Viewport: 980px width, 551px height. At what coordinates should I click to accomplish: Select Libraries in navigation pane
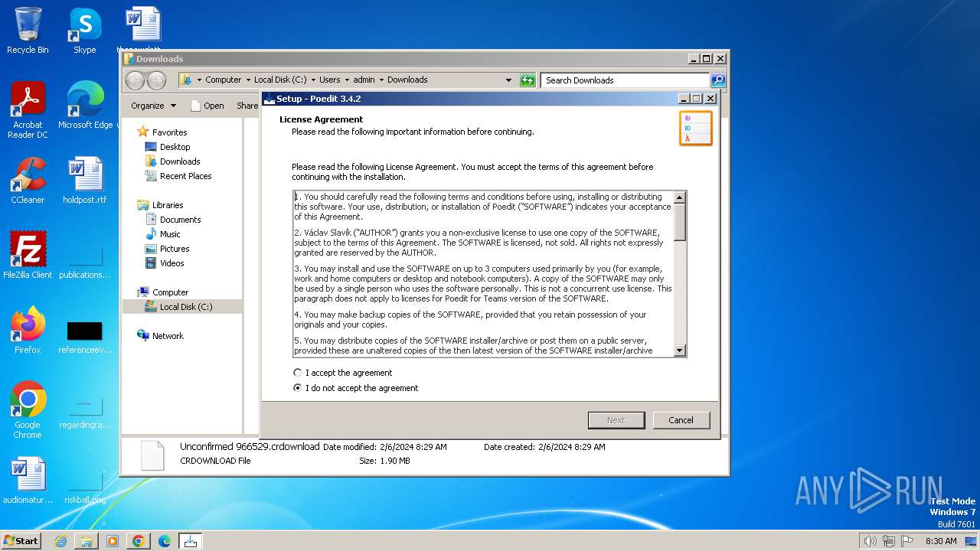pyautogui.click(x=160, y=205)
